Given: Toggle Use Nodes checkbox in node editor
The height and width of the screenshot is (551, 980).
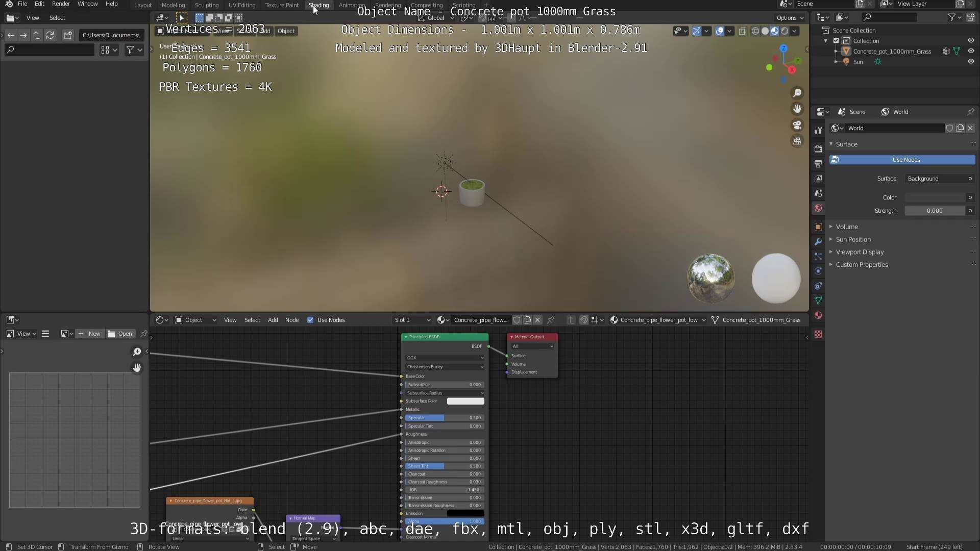Looking at the screenshot, I should pos(310,320).
